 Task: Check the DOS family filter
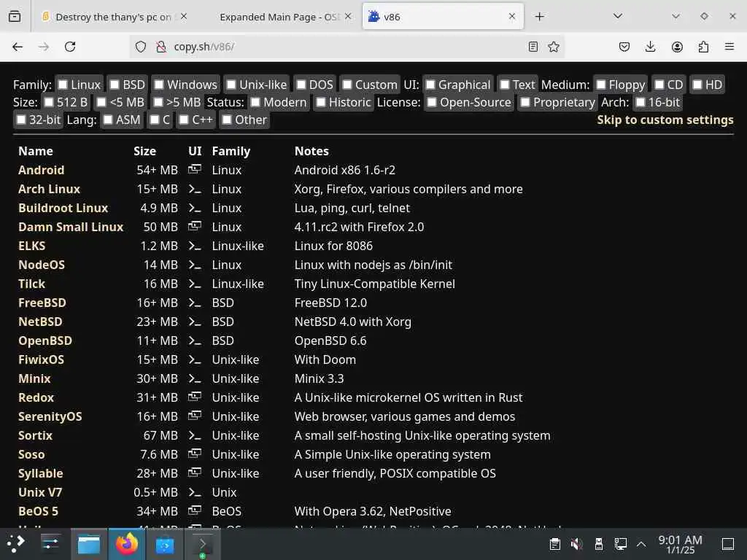click(301, 85)
